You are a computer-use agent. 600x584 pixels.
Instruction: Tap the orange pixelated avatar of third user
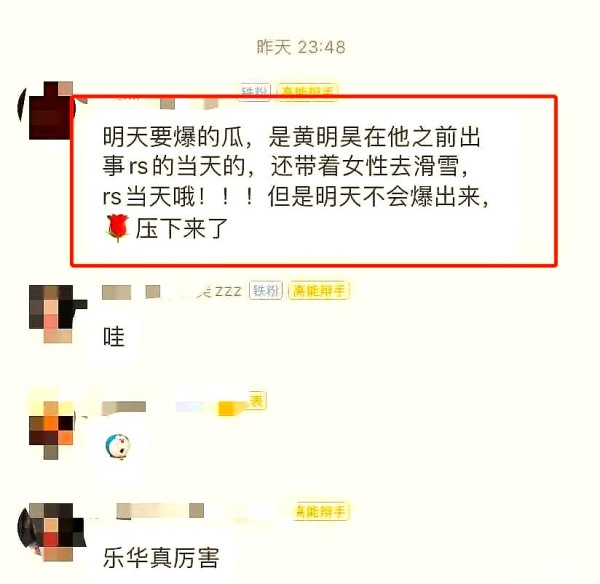click(x=52, y=430)
